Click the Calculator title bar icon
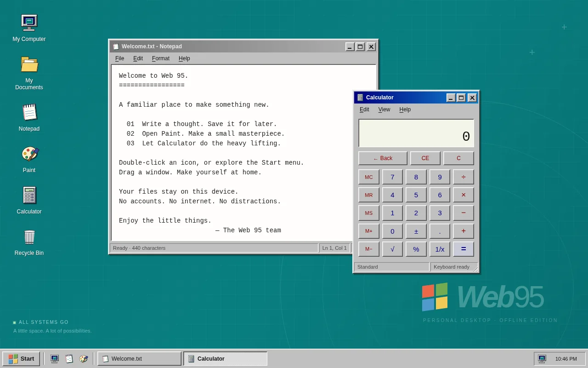The image size is (588, 368). pyautogui.click(x=360, y=98)
